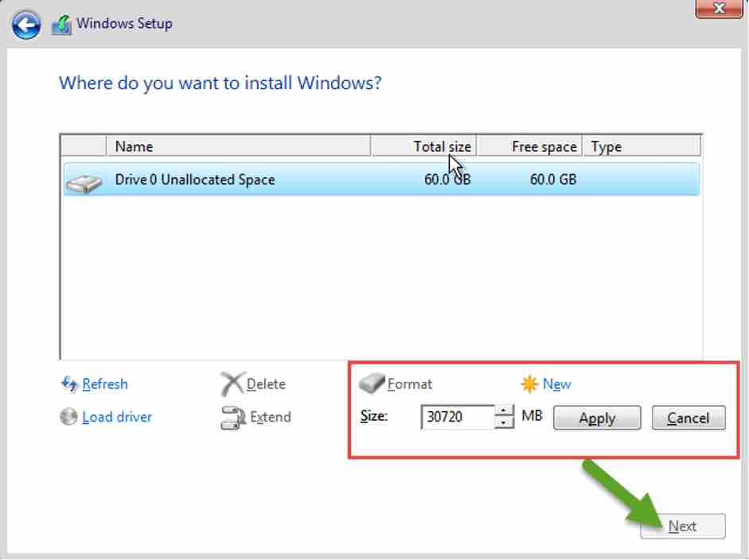Click the Drive 0 hard disk icon
Viewport: 749px width, 560px height.
pos(84,182)
